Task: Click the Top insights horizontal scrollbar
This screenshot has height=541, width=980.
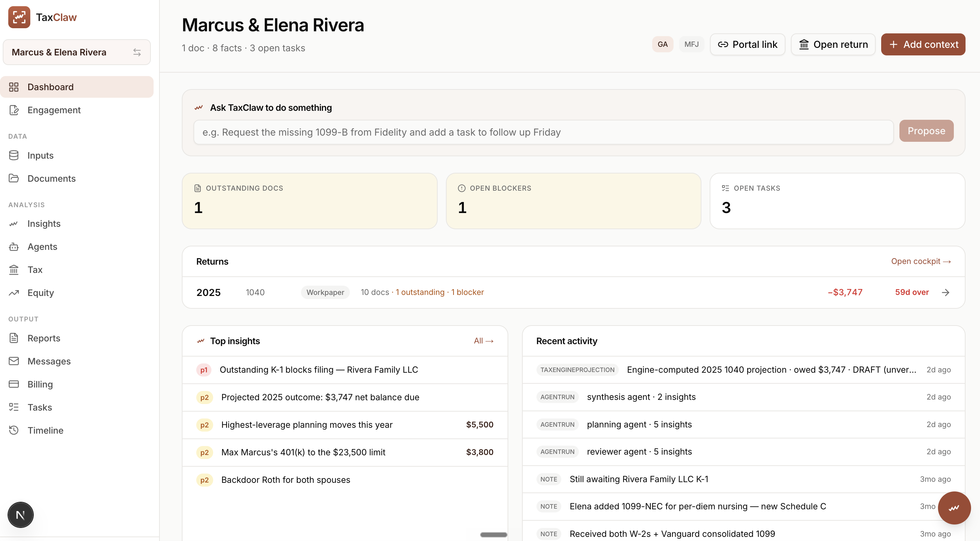Action: pyautogui.click(x=493, y=534)
